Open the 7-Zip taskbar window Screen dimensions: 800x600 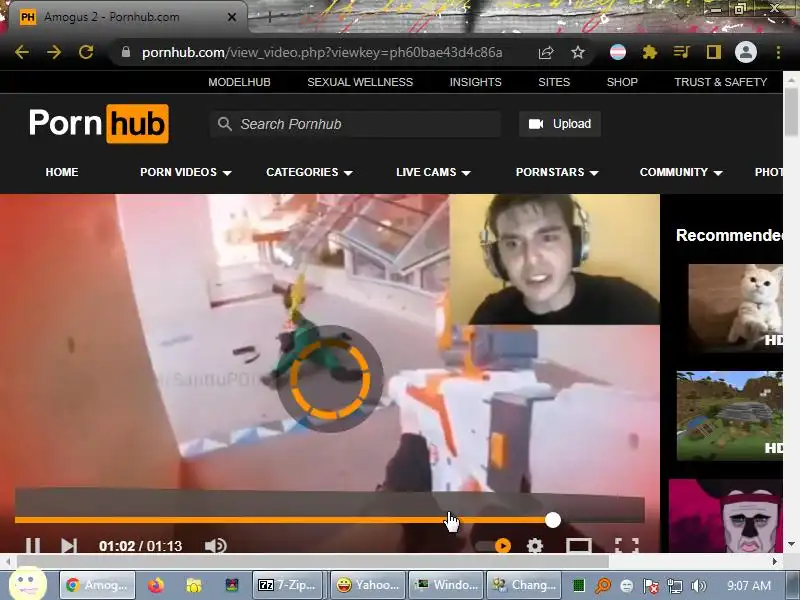point(288,585)
